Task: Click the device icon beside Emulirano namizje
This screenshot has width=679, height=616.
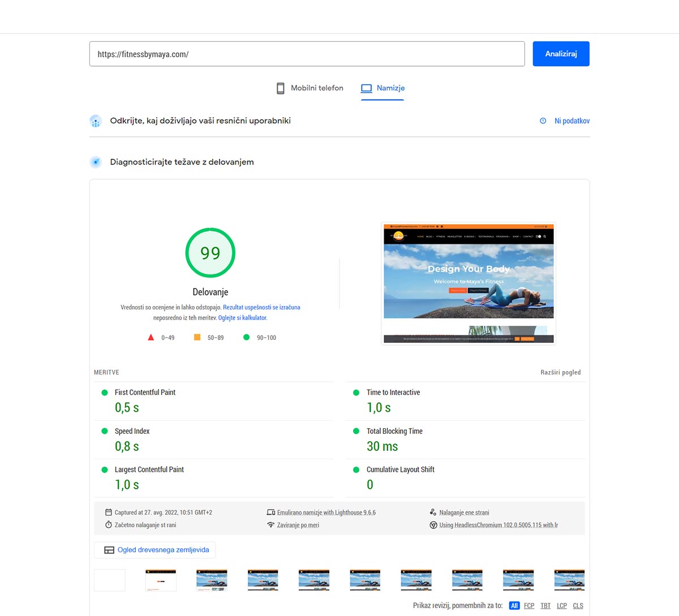Action: 270,512
